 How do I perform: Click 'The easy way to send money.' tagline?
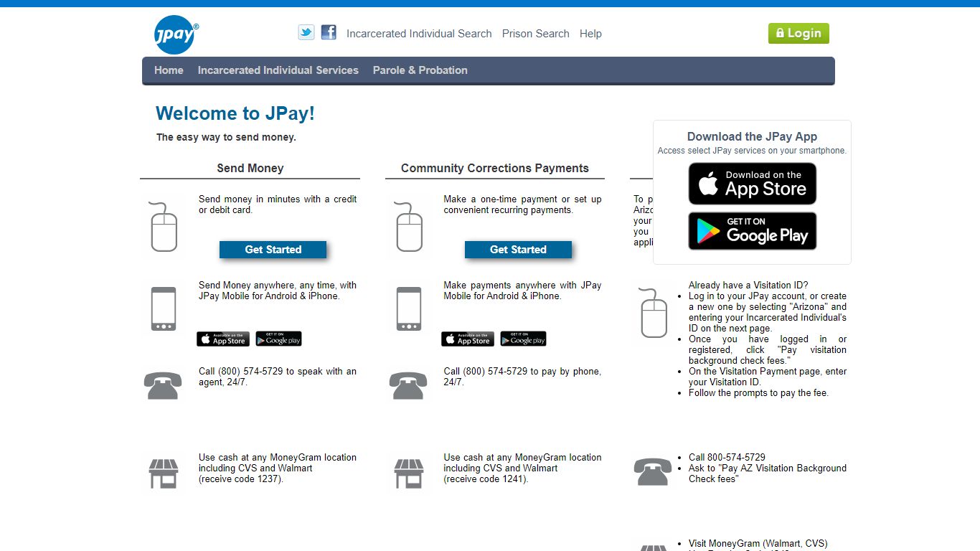click(x=226, y=137)
